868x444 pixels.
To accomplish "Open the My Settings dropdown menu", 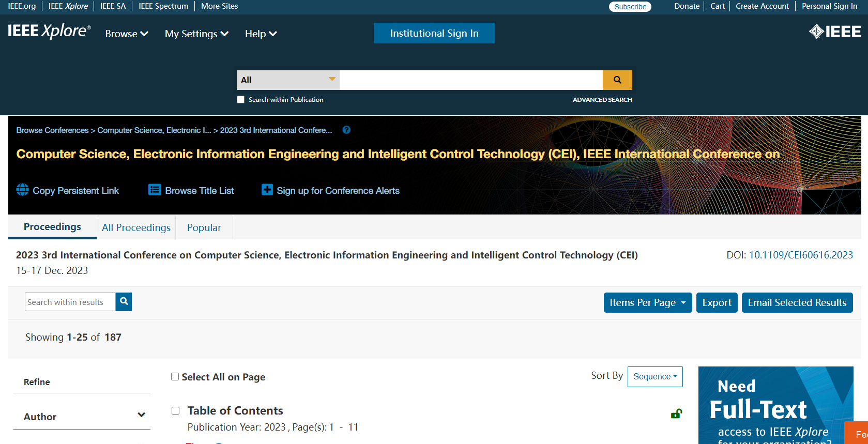I will point(196,34).
